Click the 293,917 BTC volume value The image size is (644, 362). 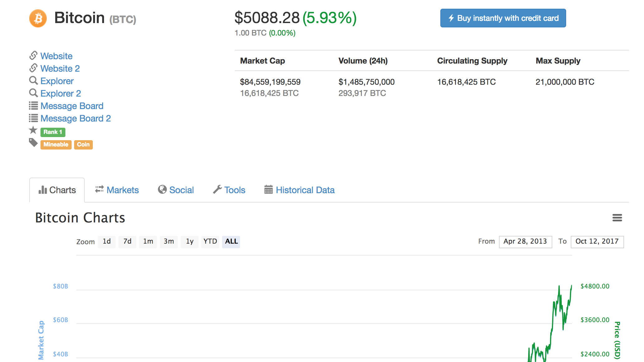coord(362,93)
